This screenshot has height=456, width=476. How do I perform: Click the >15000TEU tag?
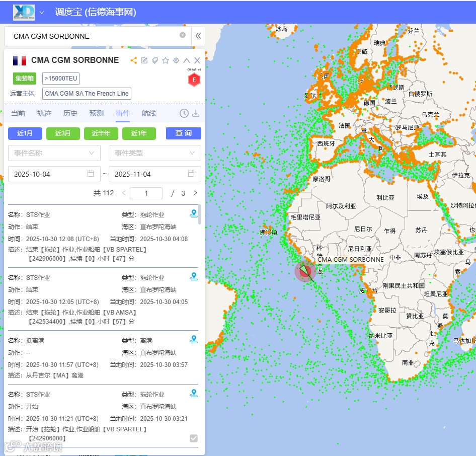pos(61,79)
